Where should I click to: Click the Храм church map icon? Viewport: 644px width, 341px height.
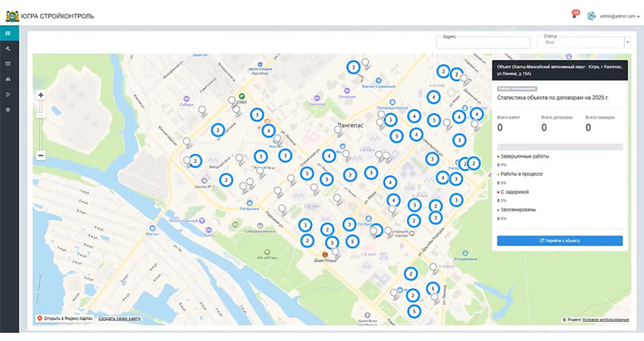(x=367, y=315)
